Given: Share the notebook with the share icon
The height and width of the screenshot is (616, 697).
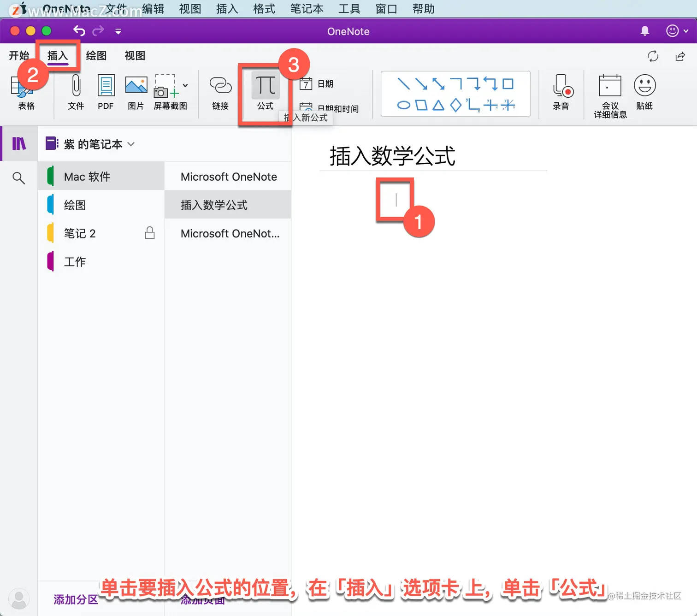Looking at the screenshot, I should (680, 56).
